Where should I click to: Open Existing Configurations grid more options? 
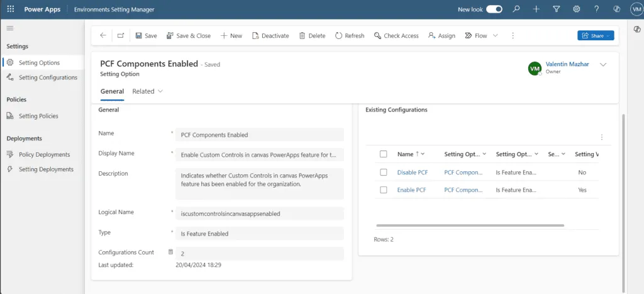pos(602,137)
